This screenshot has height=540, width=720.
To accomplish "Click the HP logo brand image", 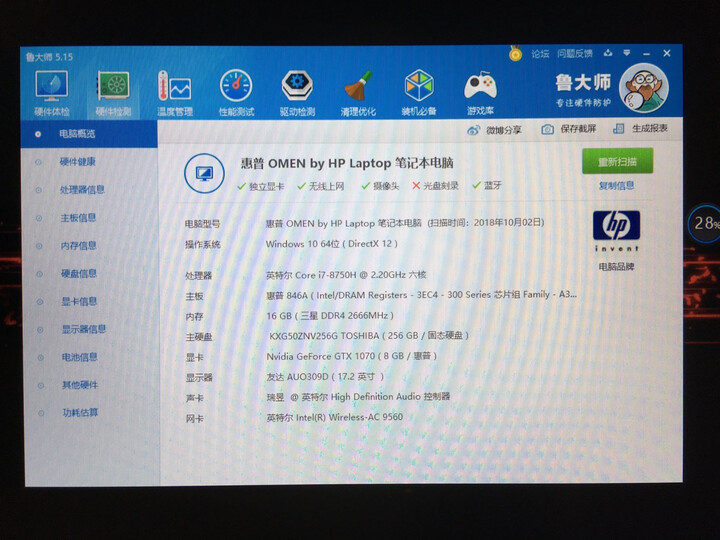I will point(616,231).
